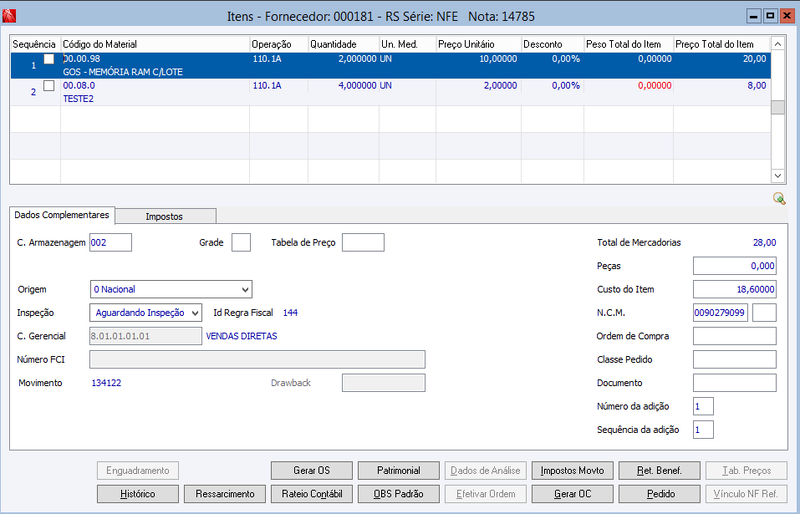This screenshot has height=514, width=800.
Task: Switch to the Impostos tab
Action: 164,216
